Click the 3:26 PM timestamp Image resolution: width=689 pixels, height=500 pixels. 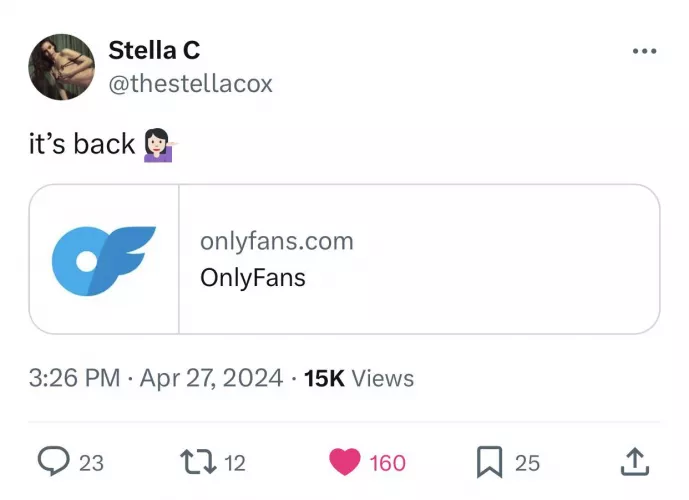tap(75, 378)
